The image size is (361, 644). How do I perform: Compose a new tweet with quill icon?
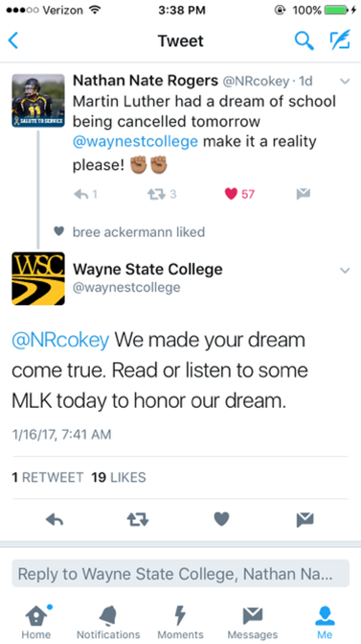pyautogui.click(x=340, y=41)
